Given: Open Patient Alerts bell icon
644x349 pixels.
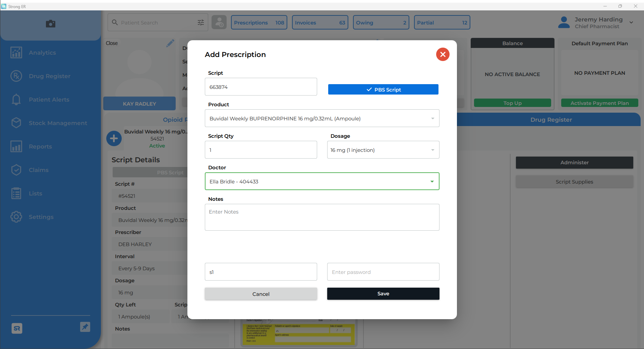Looking at the screenshot, I should pyautogui.click(x=16, y=100).
